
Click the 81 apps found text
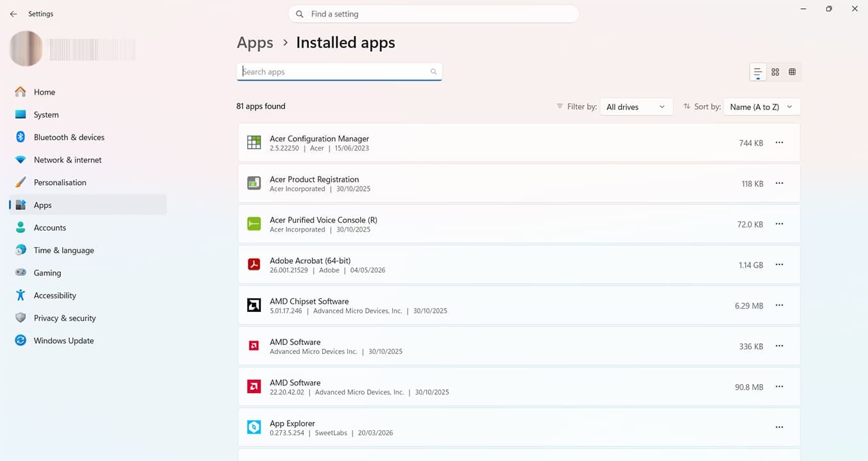[x=261, y=106]
